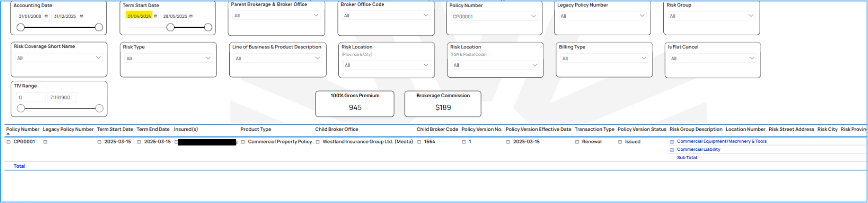Collapse the broker code 1664 level
The image size is (868, 203).
tap(419, 142)
